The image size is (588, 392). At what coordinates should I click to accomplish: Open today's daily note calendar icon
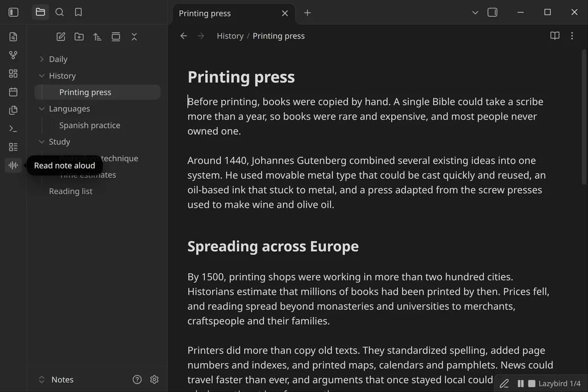13,92
